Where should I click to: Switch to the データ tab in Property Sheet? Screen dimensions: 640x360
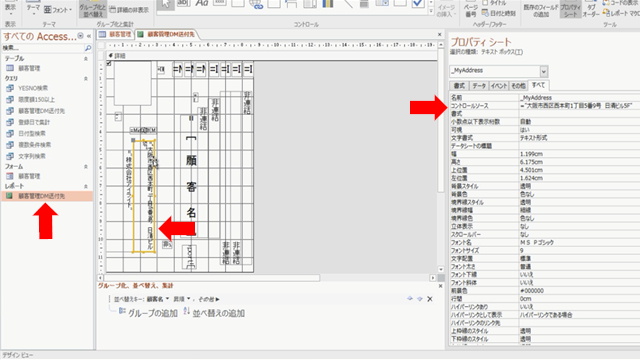(x=479, y=86)
